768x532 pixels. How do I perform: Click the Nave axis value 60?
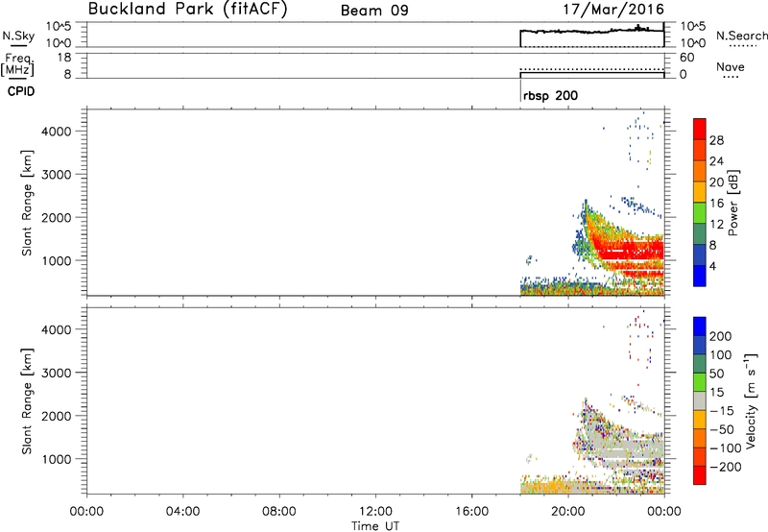(686, 58)
